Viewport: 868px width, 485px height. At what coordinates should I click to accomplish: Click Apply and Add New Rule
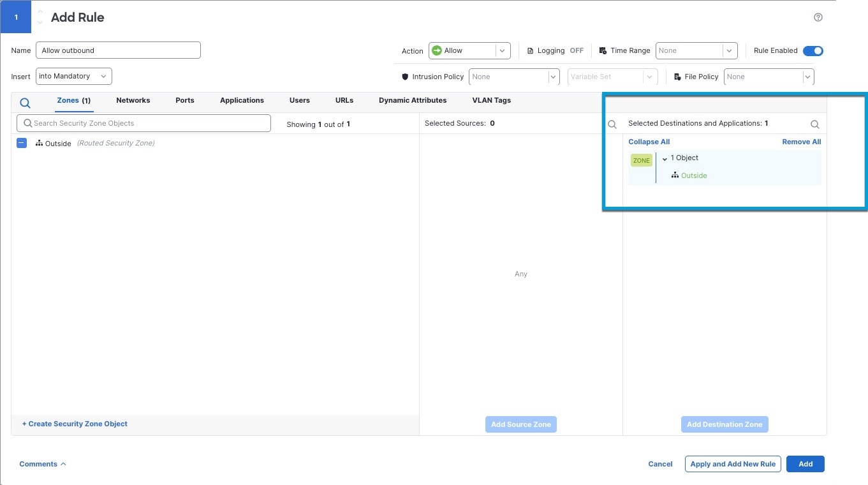coord(732,464)
